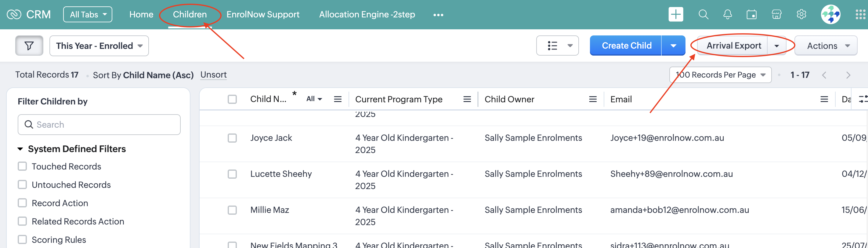Open the marketplace store icon
This screenshot has width=868, height=248.
point(776,15)
